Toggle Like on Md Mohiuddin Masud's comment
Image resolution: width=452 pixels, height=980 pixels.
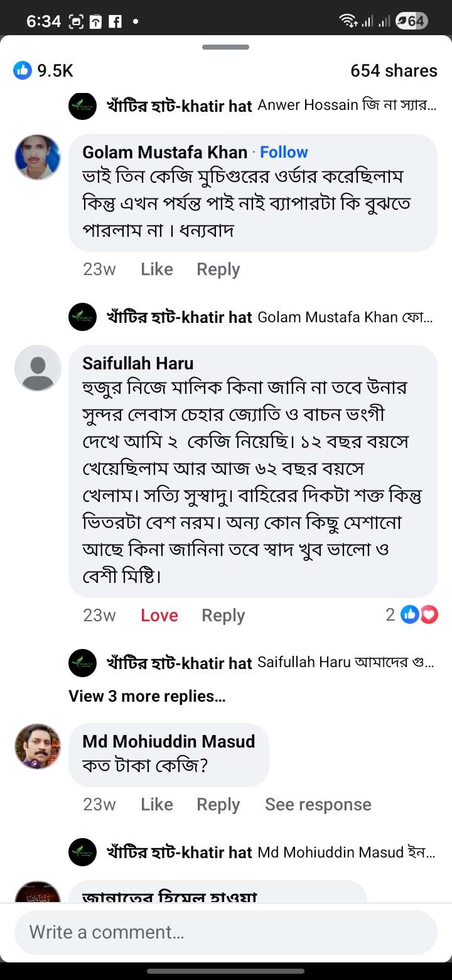tap(156, 804)
